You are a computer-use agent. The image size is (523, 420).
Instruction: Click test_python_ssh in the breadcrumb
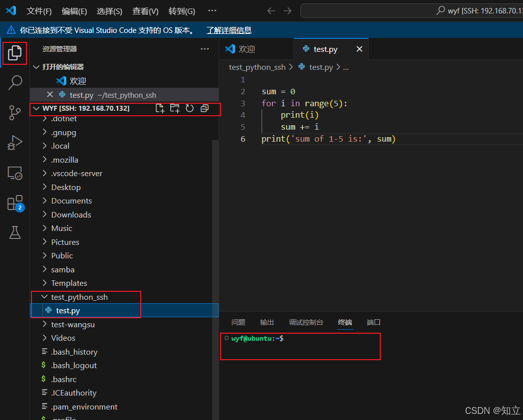[257, 67]
